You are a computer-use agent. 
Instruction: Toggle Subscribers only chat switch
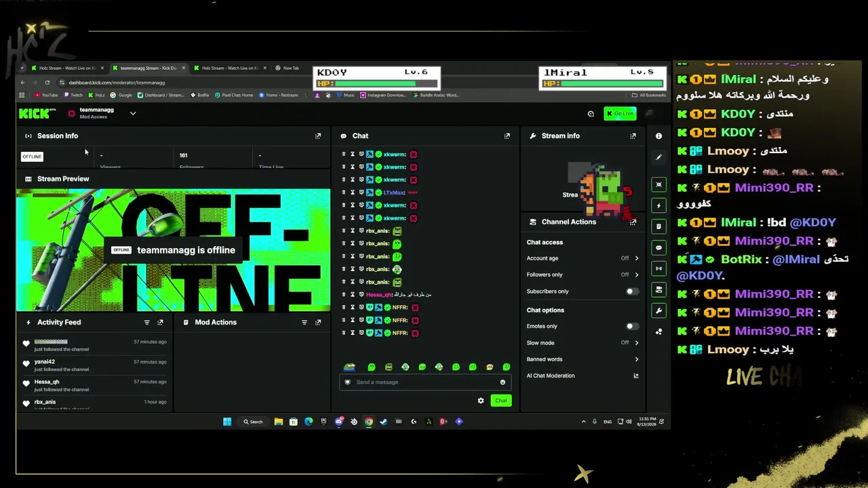(632, 291)
